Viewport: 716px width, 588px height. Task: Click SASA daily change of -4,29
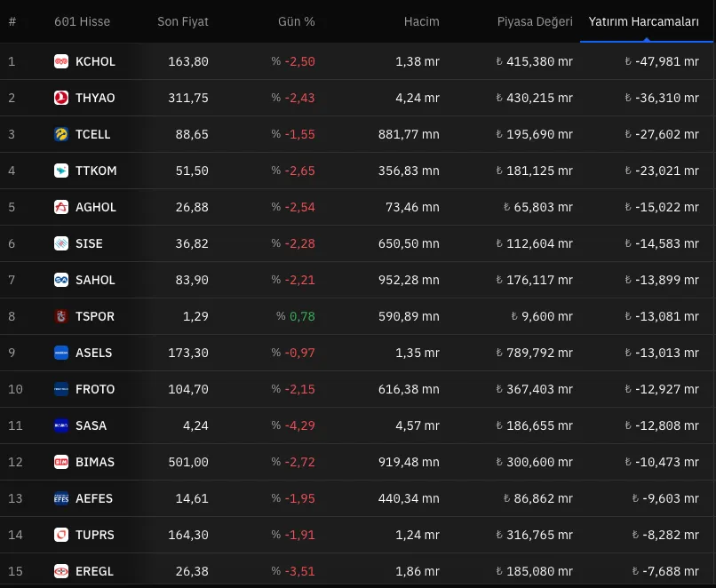click(x=299, y=425)
